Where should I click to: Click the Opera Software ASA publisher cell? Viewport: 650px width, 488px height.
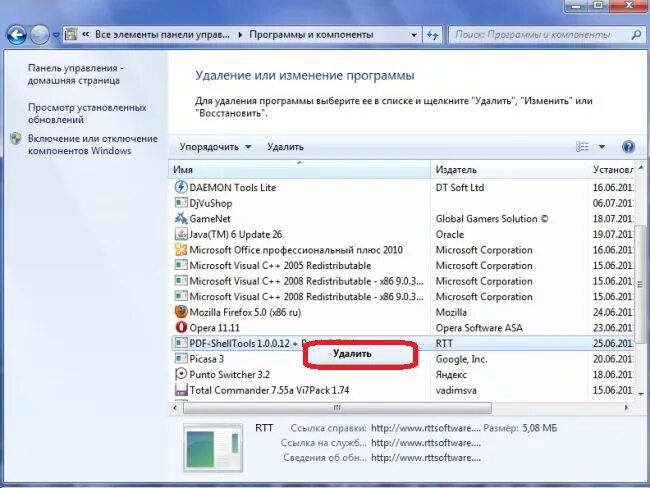point(479,328)
